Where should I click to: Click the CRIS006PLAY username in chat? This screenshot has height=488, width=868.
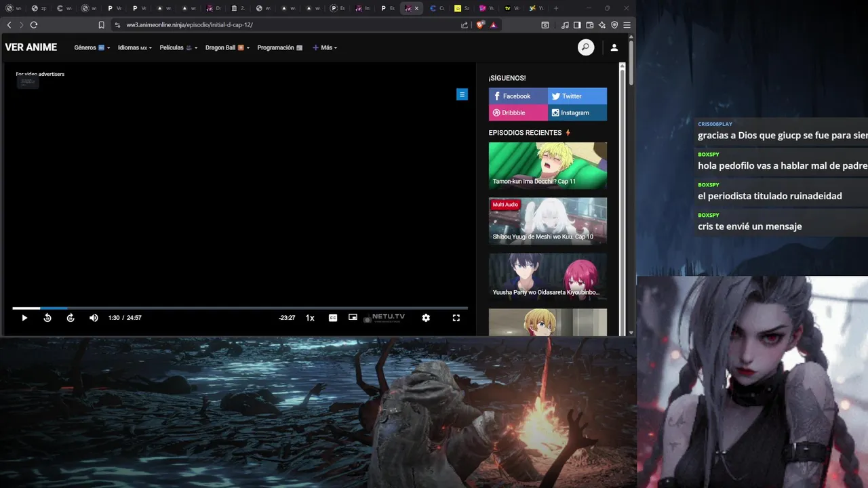click(x=715, y=124)
